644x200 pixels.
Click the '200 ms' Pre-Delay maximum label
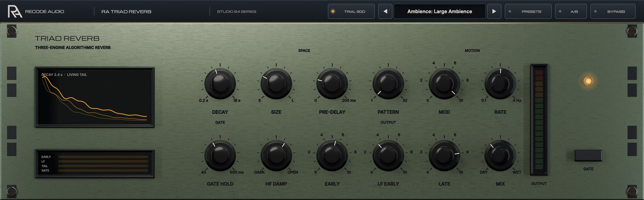click(x=349, y=100)
